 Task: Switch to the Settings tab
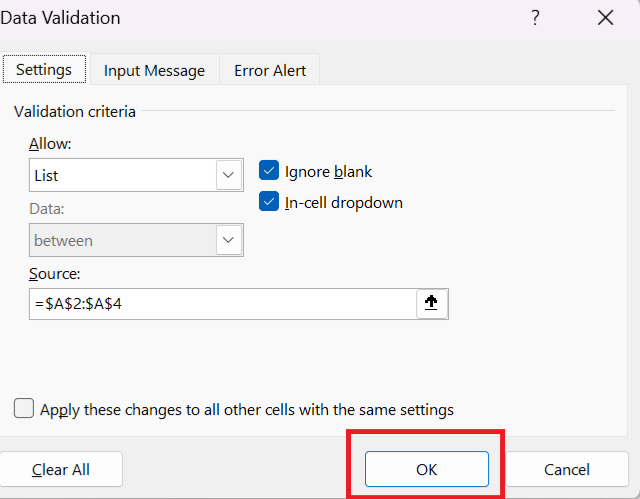(44, 70)
